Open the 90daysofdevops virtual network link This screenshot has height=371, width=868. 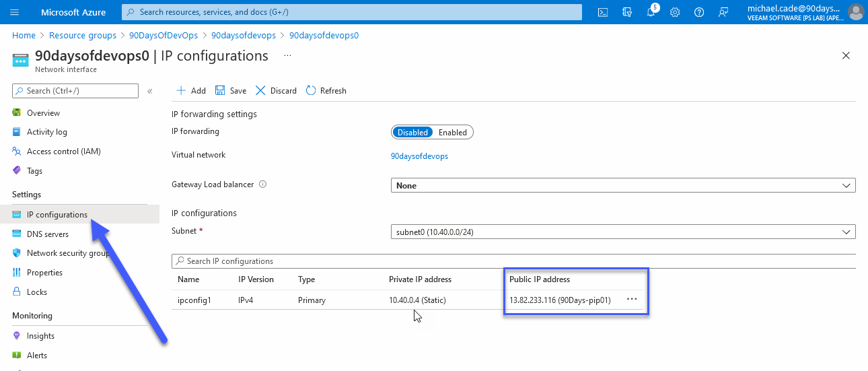419,156
